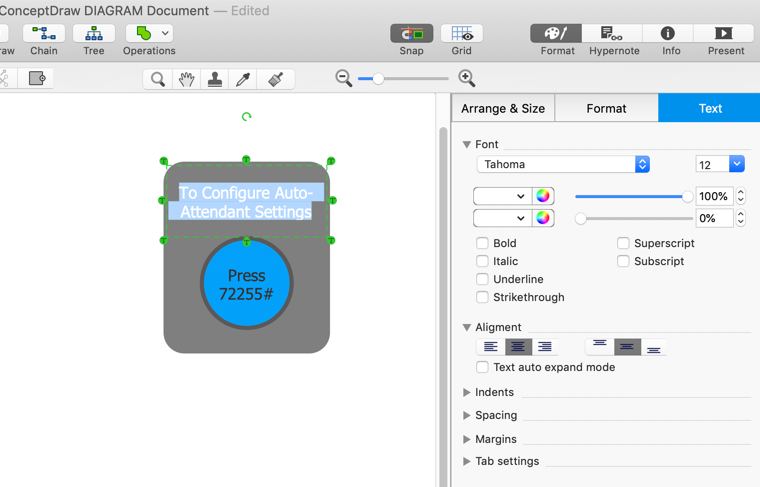Select the eyedropper tool
760x487 pixels.
[243, 79]
